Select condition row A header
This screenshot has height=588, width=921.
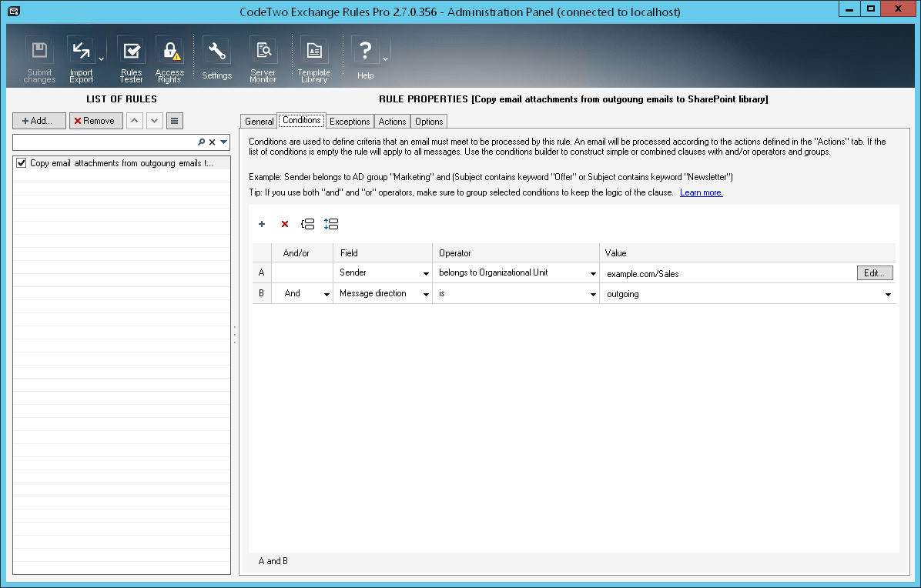point(262,272)
